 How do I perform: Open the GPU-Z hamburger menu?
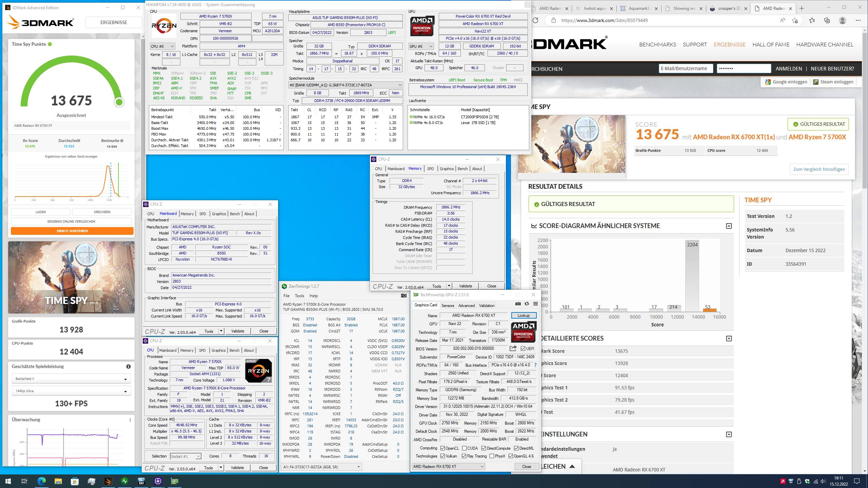(535, 304)
